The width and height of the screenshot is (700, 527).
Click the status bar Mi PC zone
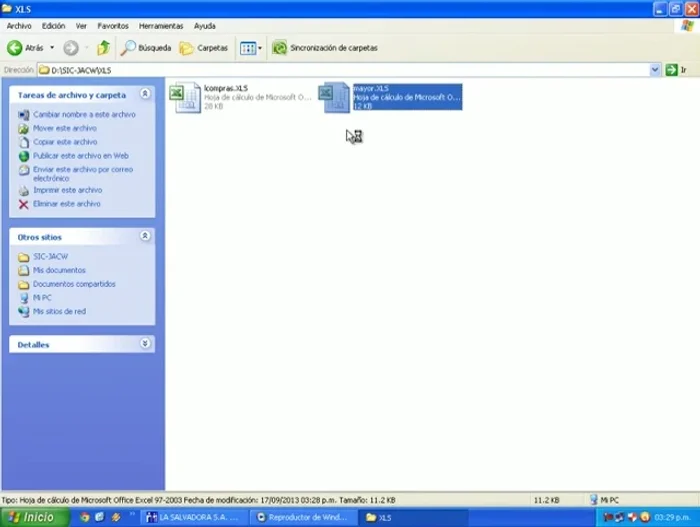click(x=604, y=500)
